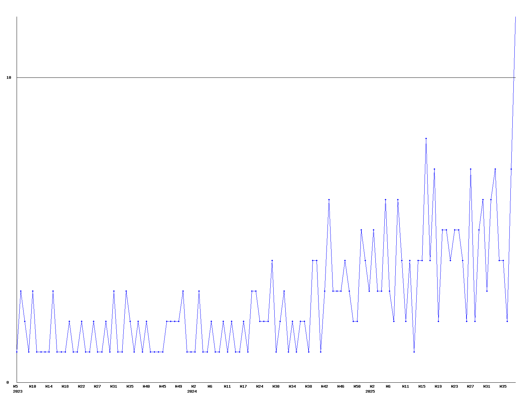Click the 10 label on the y-axis

(9, 77)
